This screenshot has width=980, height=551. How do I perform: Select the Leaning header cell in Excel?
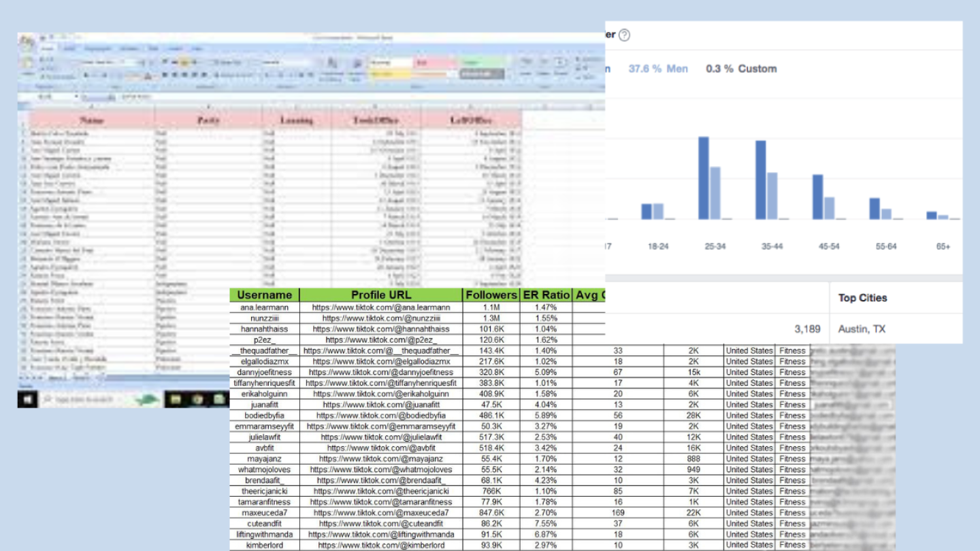point(297,120)
